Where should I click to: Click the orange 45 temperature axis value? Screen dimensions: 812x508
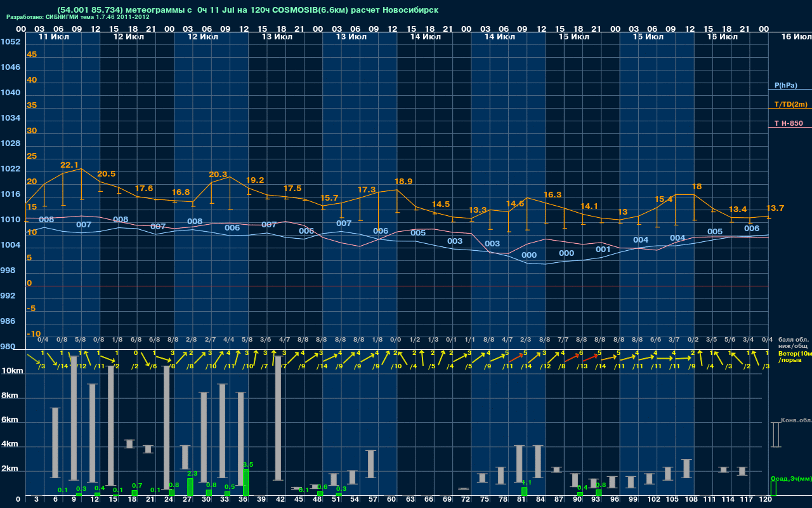[x=32, y=55]
